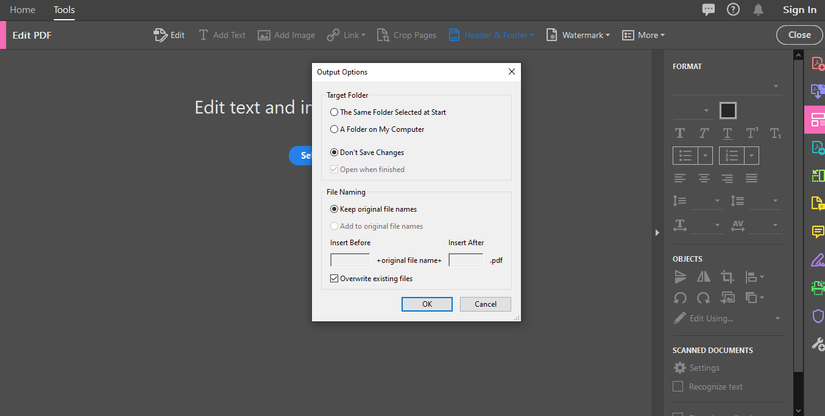Expand the Link dropdown menu
This screenshot has height=416, width=825.
[x=346, y=35]
